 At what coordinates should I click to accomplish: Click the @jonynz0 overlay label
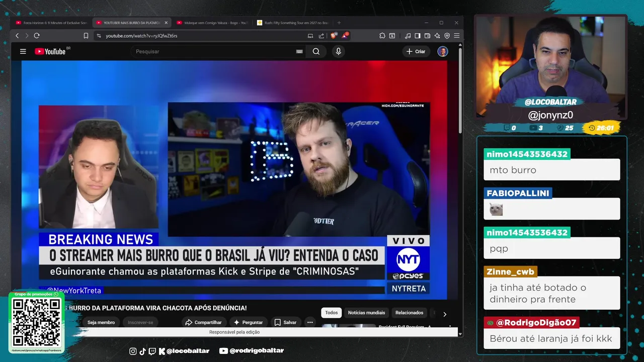(x=550, y=115)
